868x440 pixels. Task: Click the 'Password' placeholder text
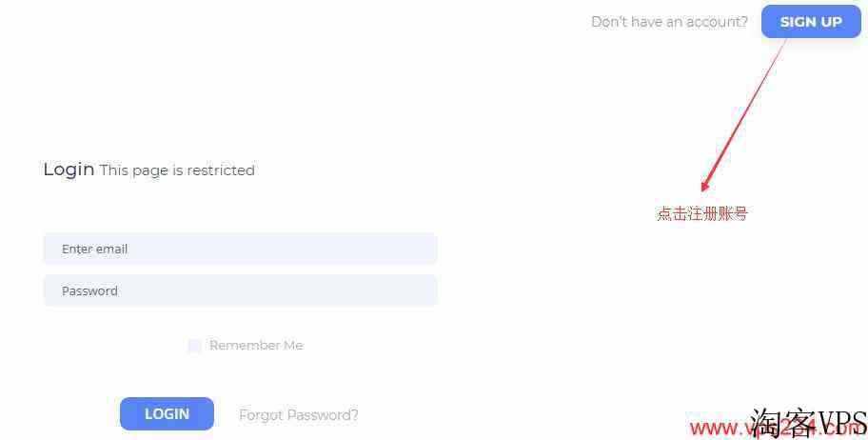point(89,290)
